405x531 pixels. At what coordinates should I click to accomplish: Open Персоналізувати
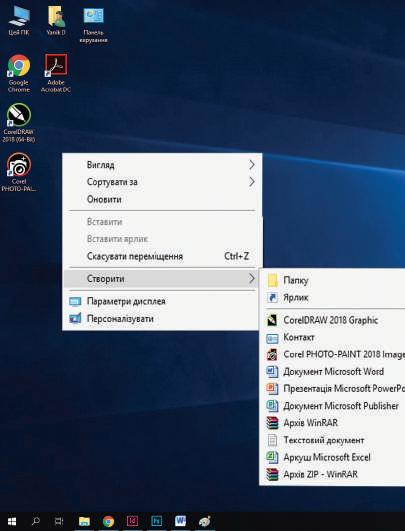point(161,319)
